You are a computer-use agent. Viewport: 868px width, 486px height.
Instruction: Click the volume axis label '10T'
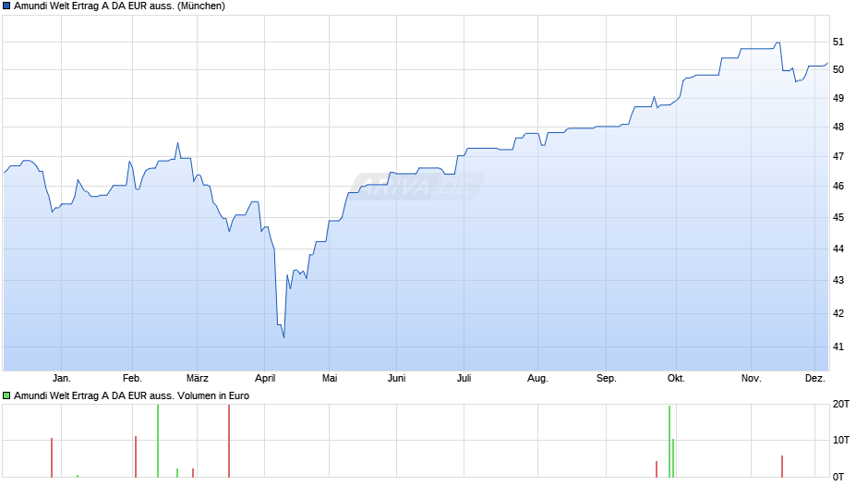(841, 440)
